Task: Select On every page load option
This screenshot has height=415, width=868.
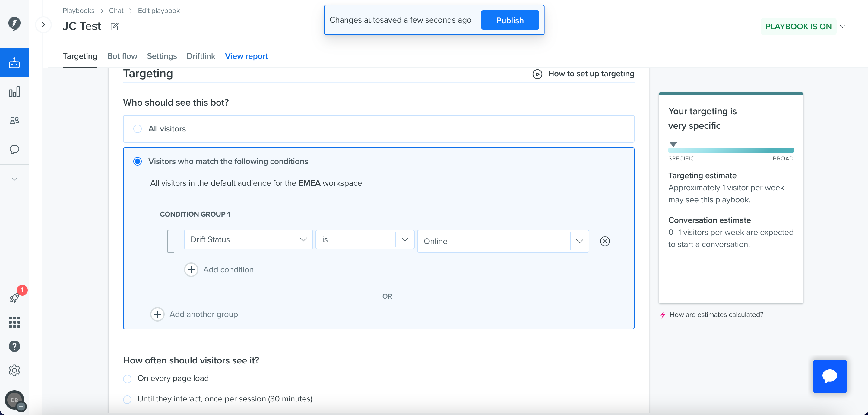Action: (x=127, y=379)
